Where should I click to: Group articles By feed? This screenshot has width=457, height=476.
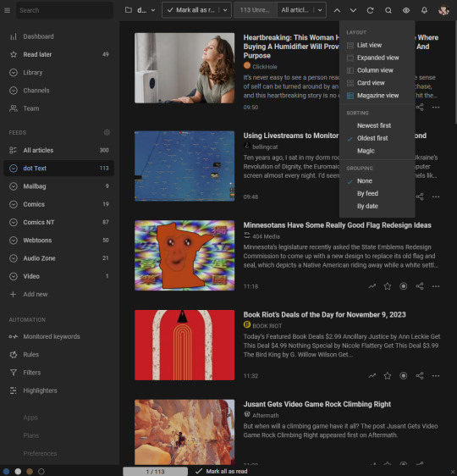377,193
